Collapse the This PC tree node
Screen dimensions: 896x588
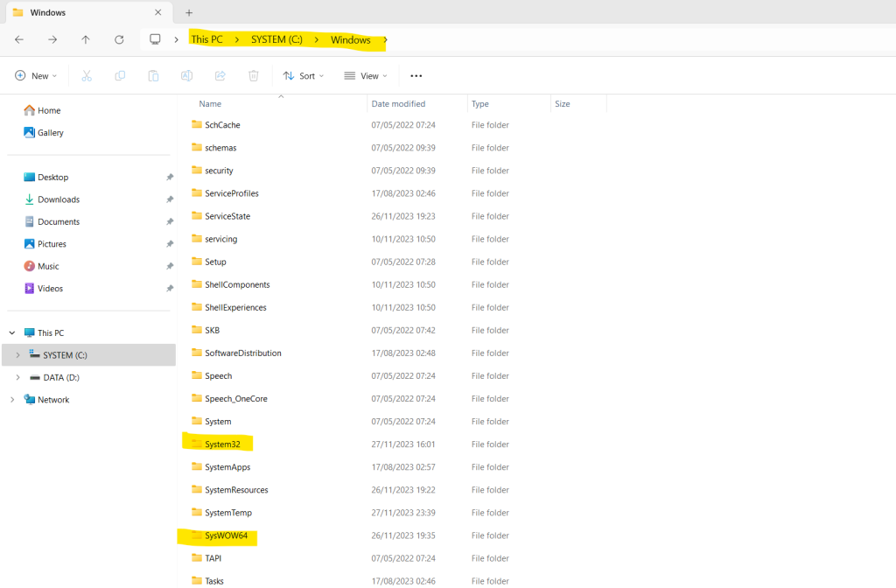tap(12, 332)
